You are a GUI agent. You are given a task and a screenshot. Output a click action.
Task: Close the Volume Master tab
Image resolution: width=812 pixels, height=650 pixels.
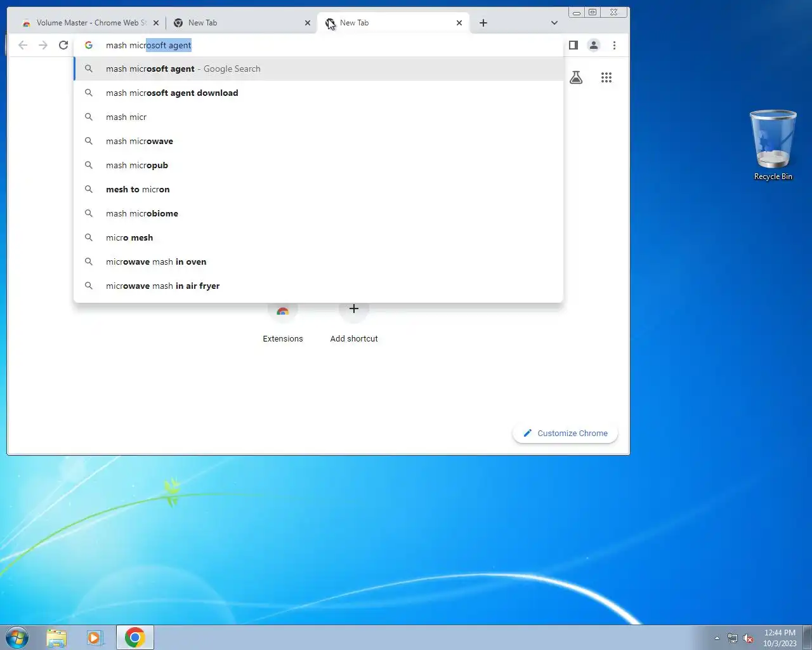pos(156,23)
